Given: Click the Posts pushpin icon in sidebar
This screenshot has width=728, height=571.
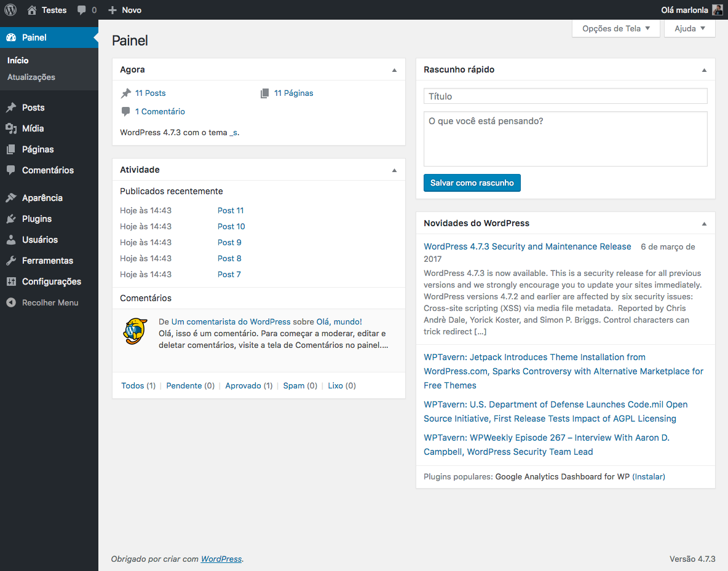Looking at the screenshot, I should coord(11,108).
